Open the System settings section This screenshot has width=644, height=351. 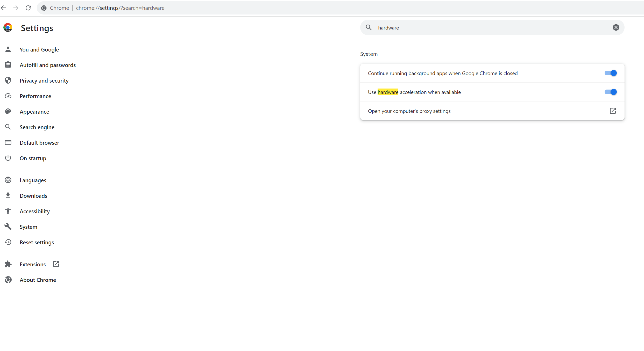point(28,227)
